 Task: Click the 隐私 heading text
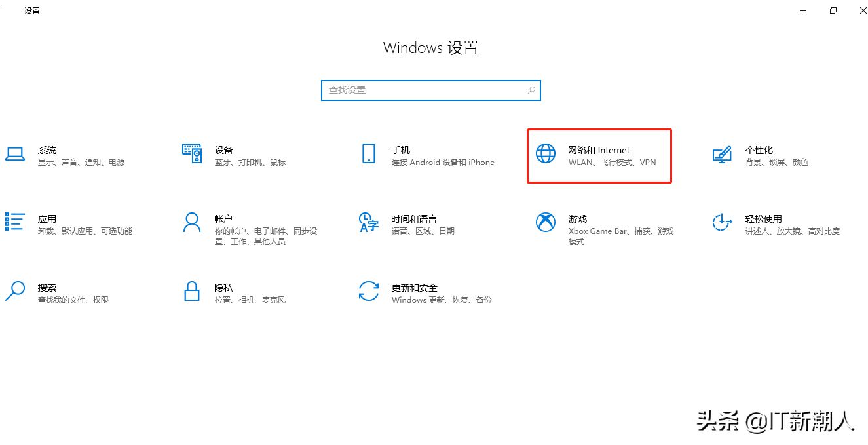coord(224,288)
